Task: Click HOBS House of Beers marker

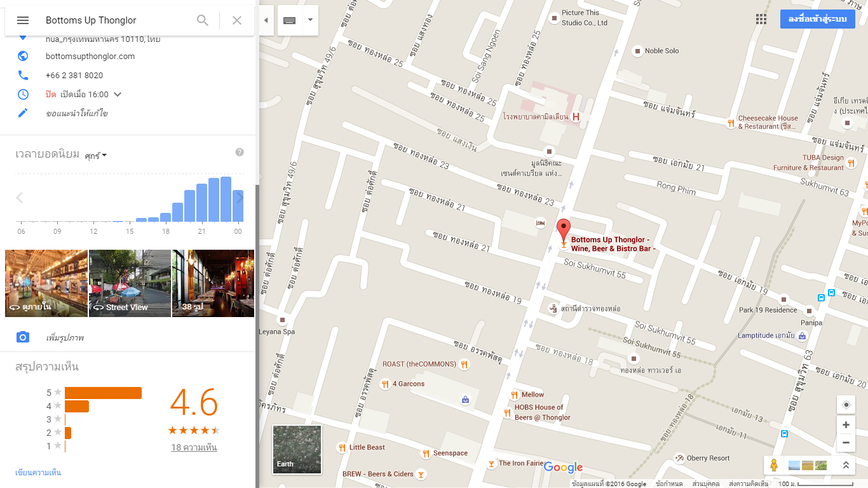Action: coord(507,413)
